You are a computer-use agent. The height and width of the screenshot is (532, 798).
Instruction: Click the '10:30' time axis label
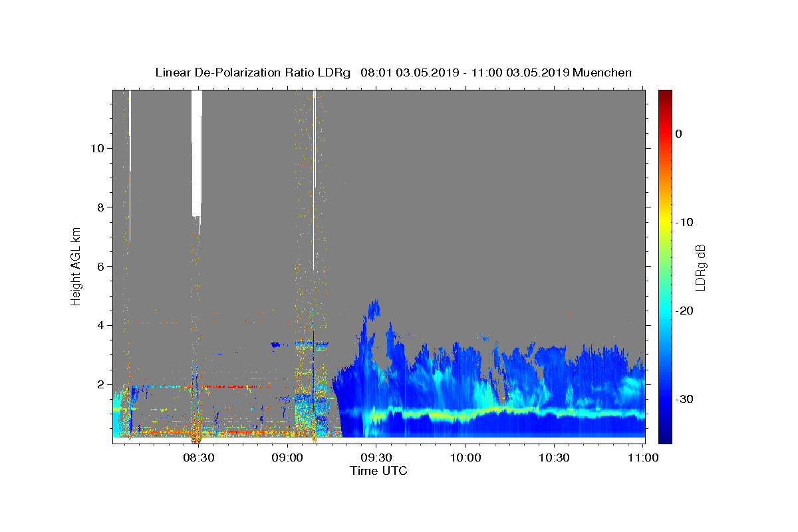tap(554, 458)
